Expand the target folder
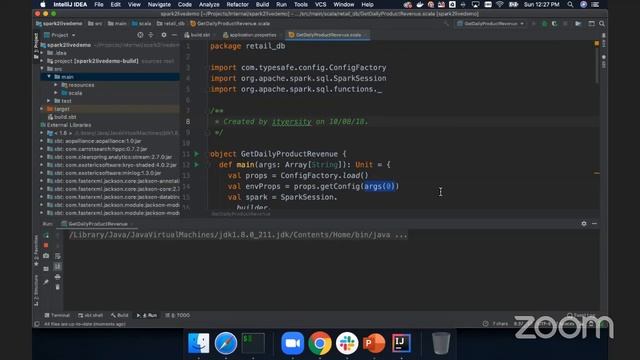 coord(42,109)
